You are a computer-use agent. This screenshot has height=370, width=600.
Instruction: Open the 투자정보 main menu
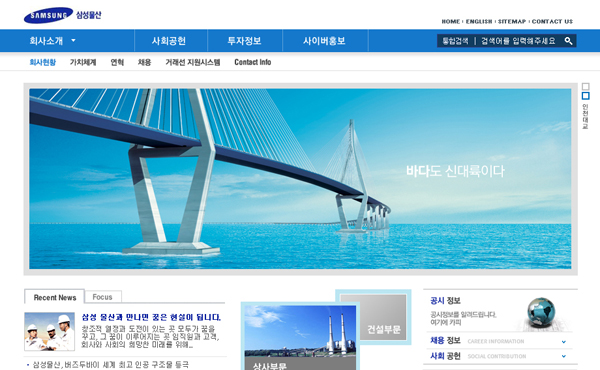coord(245,41)
